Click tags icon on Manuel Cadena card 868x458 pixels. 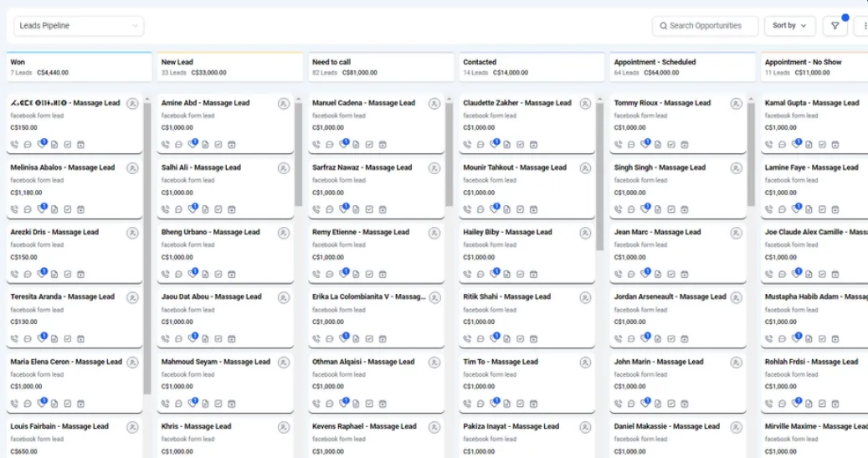(342, 145)
